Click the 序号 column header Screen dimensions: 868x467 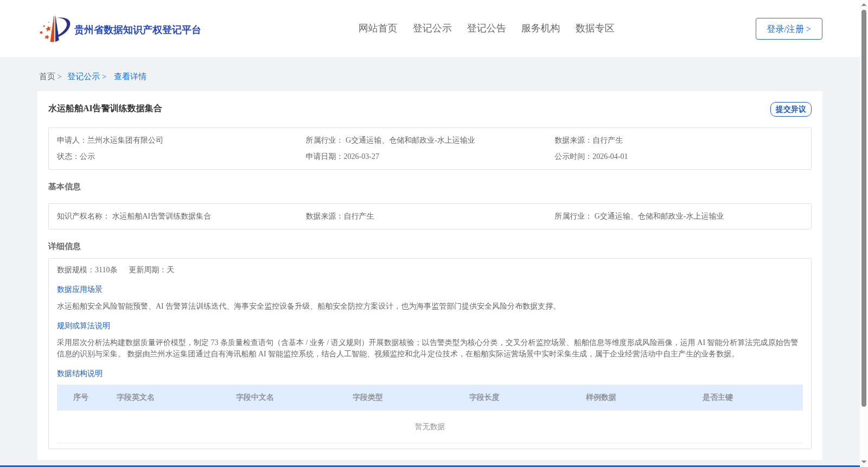(81, 398)
